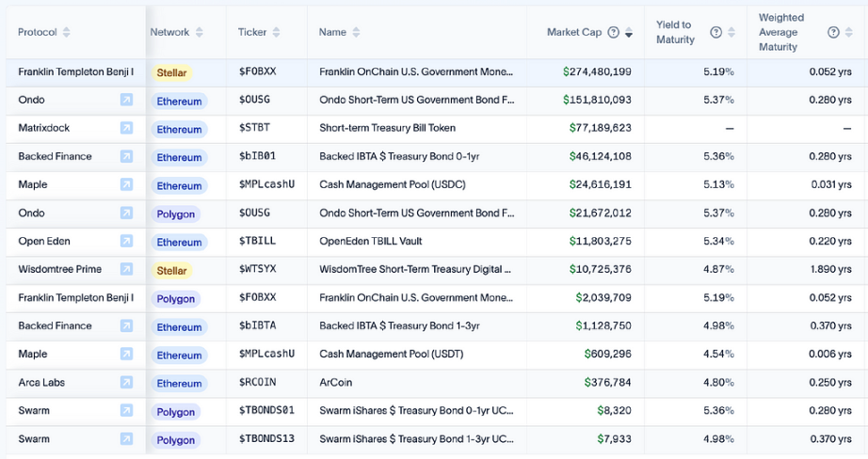Open Open Eden external link icon
This screenshot has width=868, height=459.
[127, 241]
